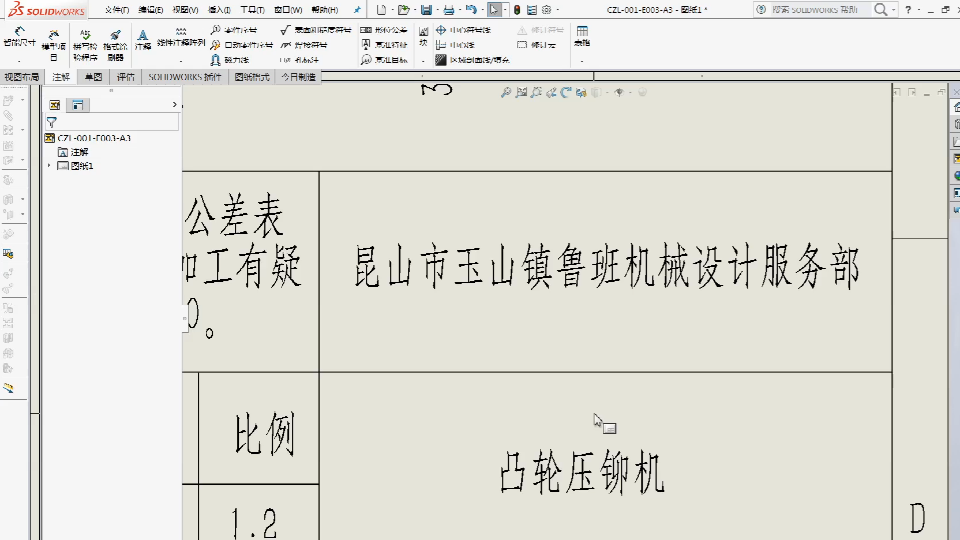The height and width of the screenshot is (540, 960).
Task: Activate the Format Painter tool
Action: (115, 45)
